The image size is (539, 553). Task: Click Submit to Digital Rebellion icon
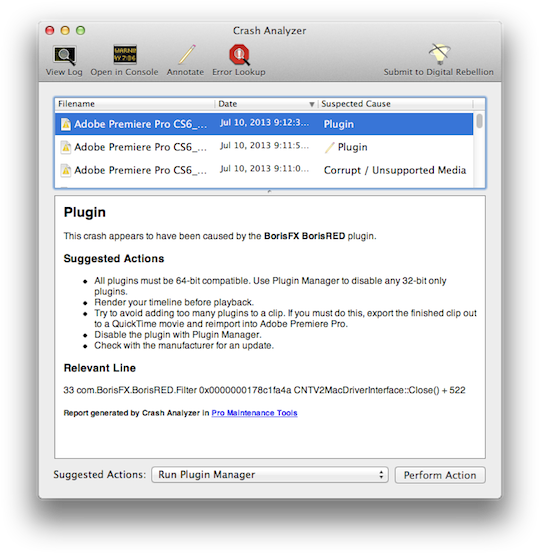[439, 54]
